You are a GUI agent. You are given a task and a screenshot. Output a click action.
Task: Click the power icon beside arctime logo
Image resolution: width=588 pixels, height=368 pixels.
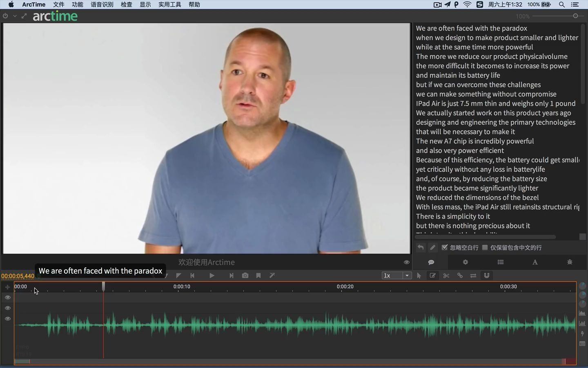point(5,16)
